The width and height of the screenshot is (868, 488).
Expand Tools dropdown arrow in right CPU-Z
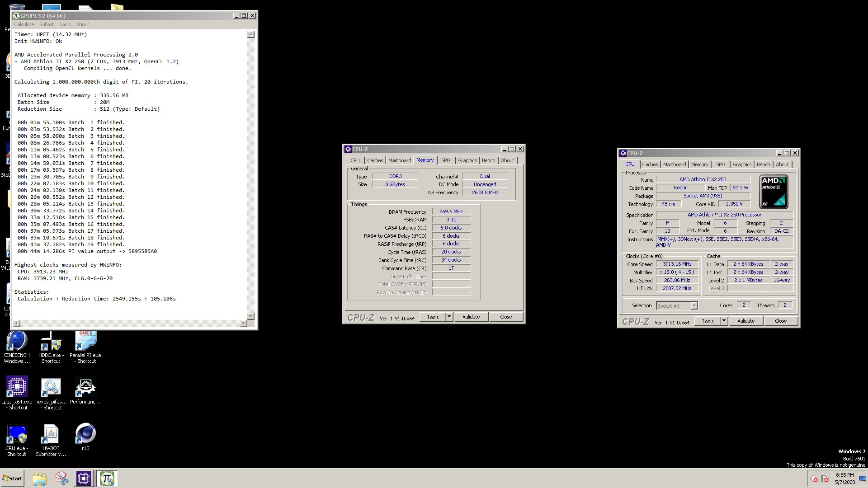724,321
